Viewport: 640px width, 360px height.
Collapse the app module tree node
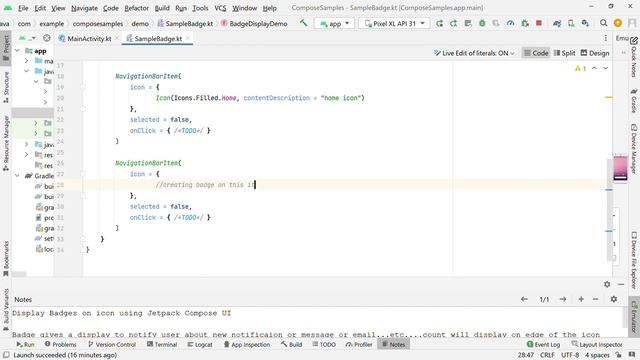click(18, 51)
